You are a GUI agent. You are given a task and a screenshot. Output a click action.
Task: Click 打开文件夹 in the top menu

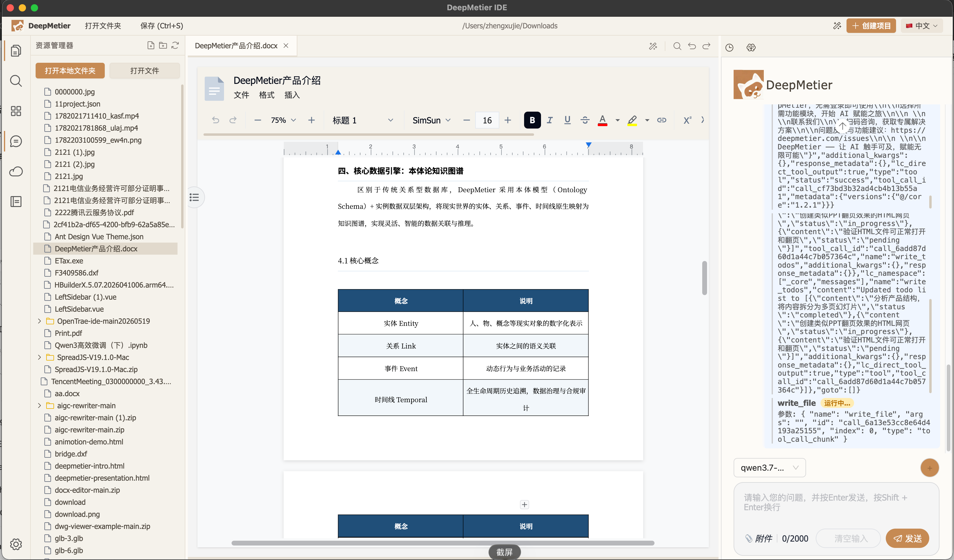pos(103,26)
